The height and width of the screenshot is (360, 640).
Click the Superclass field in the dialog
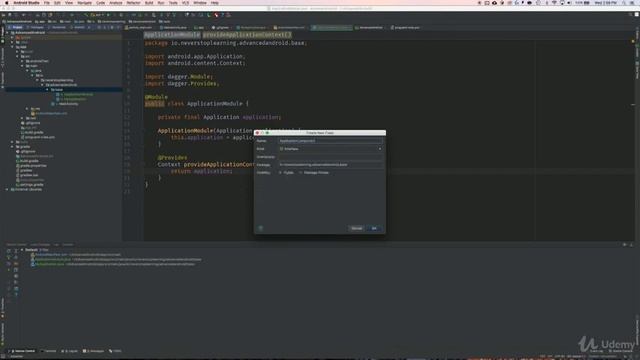point(330,157)
